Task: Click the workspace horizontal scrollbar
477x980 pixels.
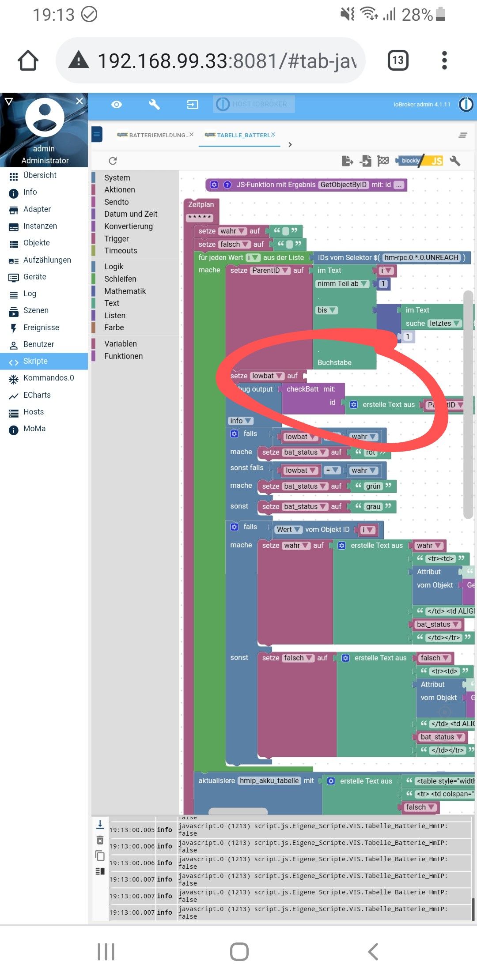Action: [238, 811]
